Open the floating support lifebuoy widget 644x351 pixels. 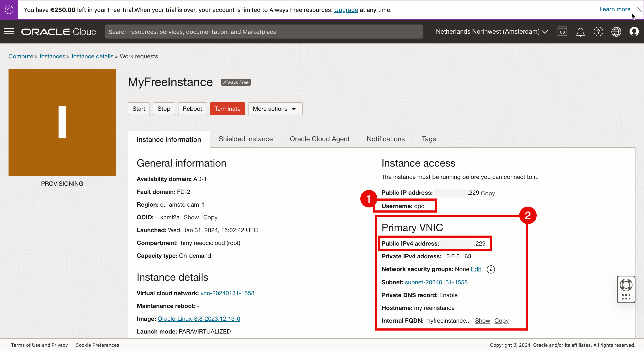[626, 285]
